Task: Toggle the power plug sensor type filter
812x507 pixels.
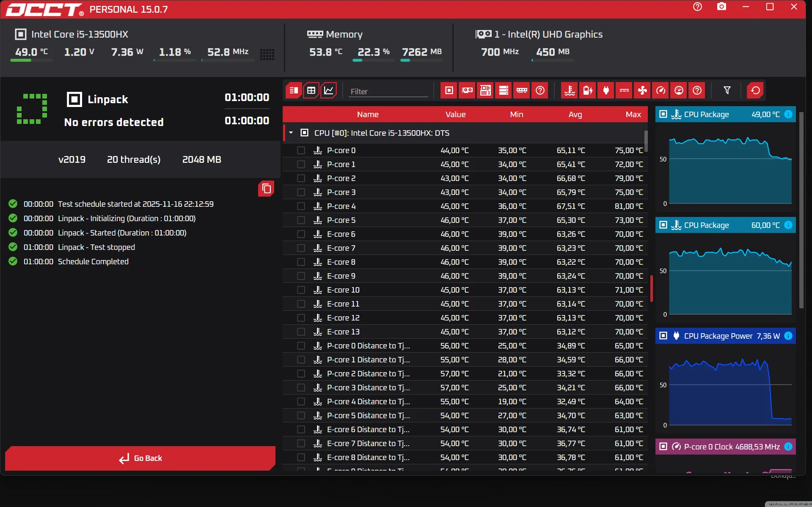Action: (x=606, y=90)
